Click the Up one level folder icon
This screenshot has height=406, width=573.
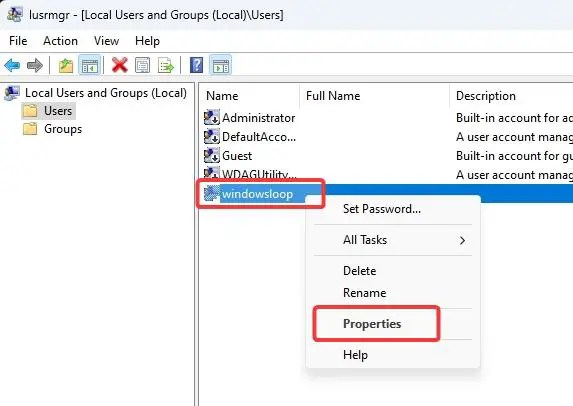tap(66, 65)
